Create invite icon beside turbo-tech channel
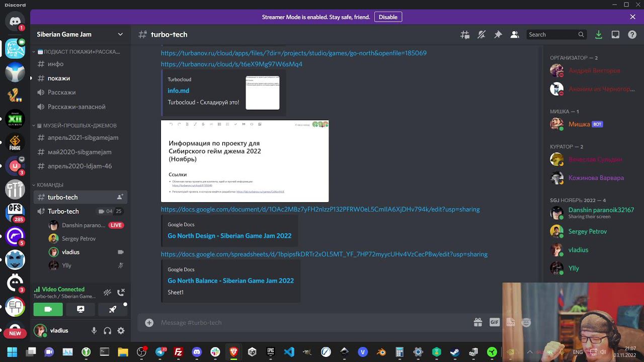 point(120,197)
